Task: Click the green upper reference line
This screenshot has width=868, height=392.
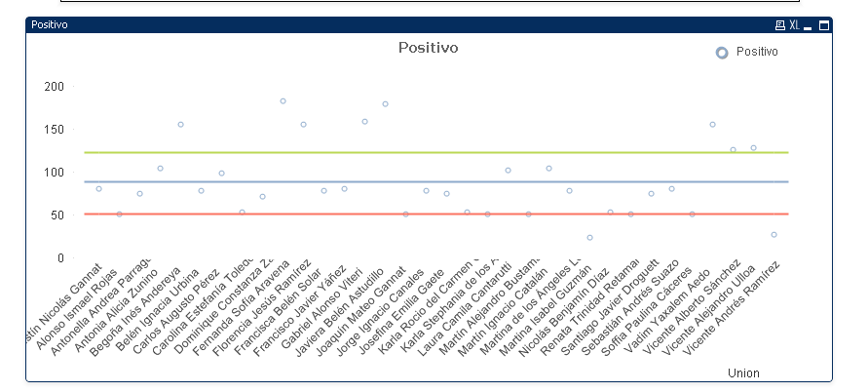Action: (438, 153)
